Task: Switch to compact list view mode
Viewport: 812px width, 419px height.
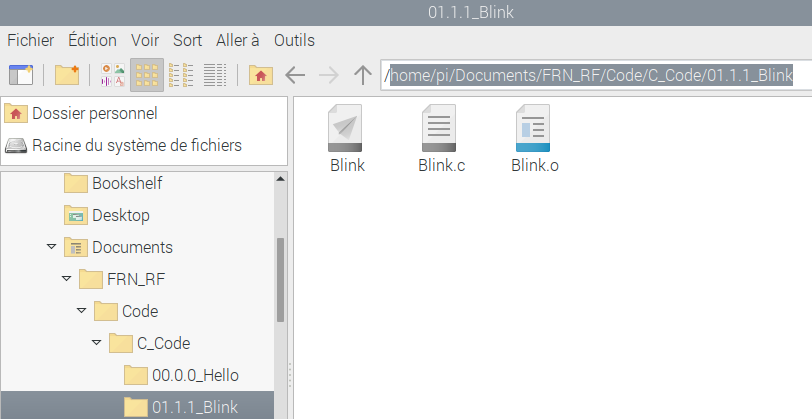Action: (181, 75)
